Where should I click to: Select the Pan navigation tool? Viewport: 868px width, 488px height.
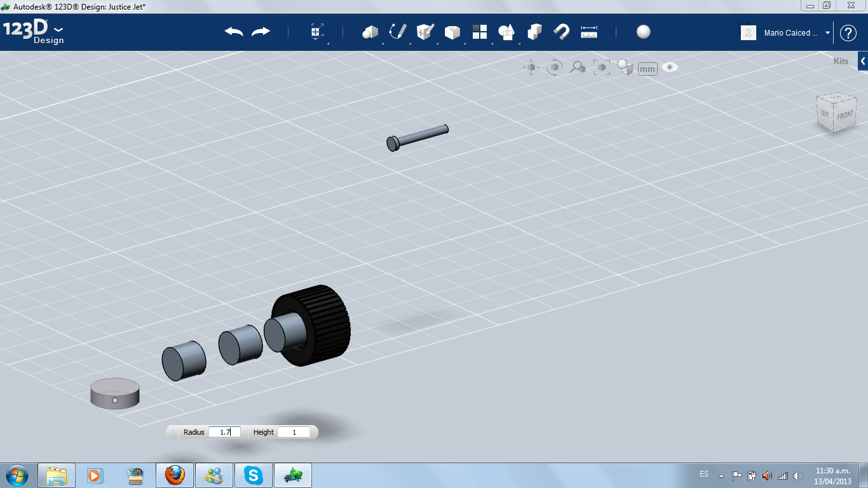click(x=531, y=67)
